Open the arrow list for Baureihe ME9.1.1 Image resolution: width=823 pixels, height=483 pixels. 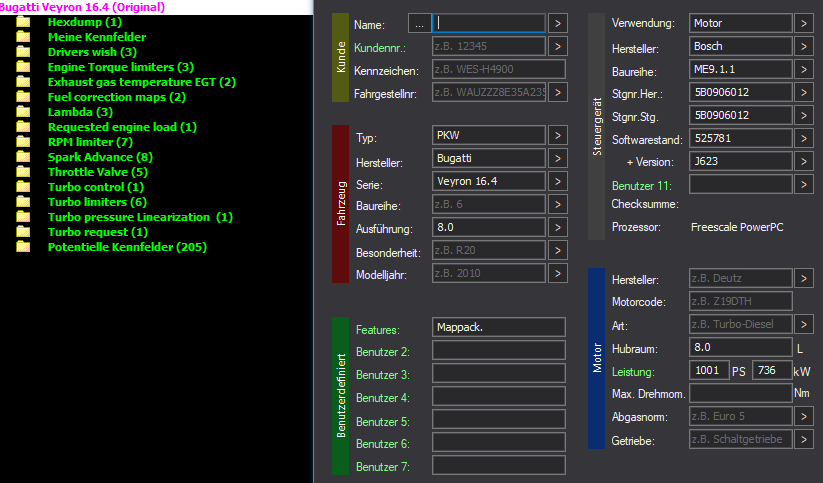point(804,69)
